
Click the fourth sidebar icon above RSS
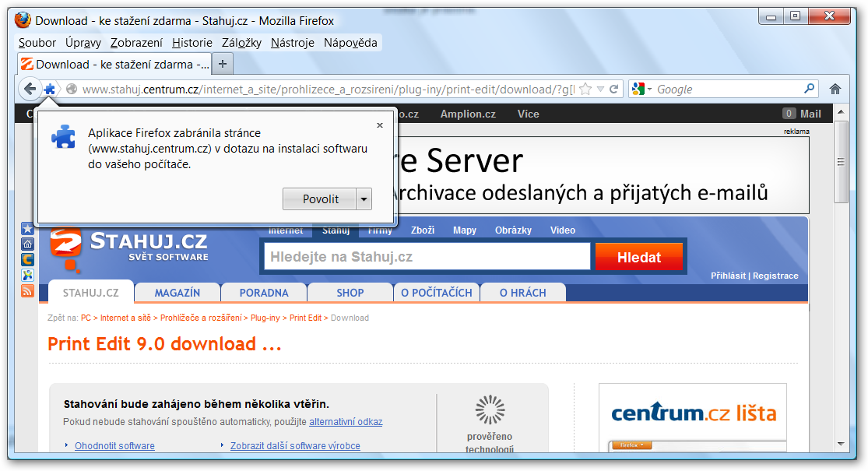28,275
